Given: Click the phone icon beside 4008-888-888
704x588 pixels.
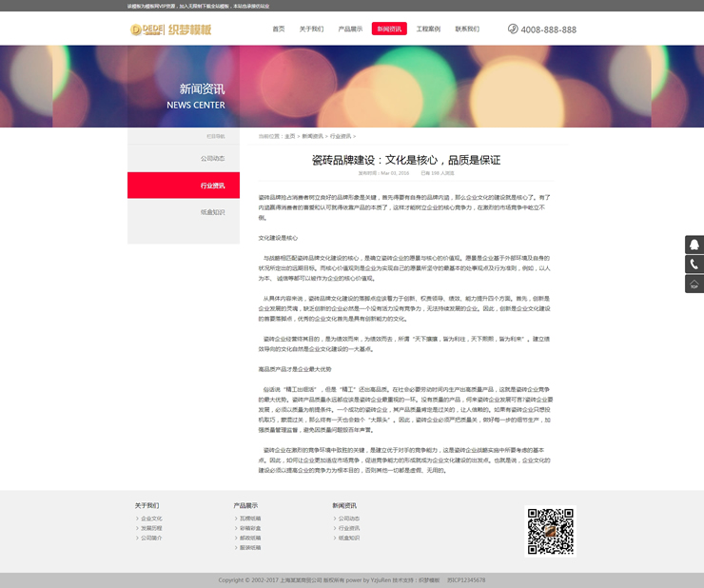Looking at the screenshot, I should (x=513, y=29).
